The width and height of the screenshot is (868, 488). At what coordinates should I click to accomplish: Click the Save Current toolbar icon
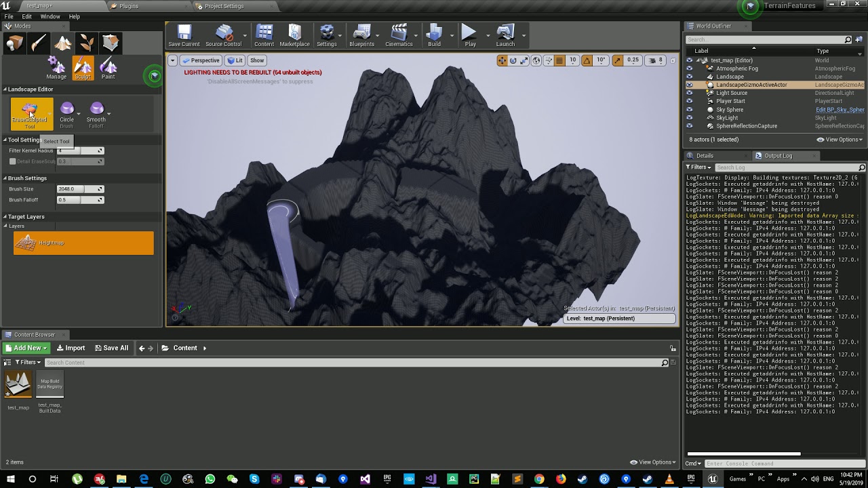(184, 35)
